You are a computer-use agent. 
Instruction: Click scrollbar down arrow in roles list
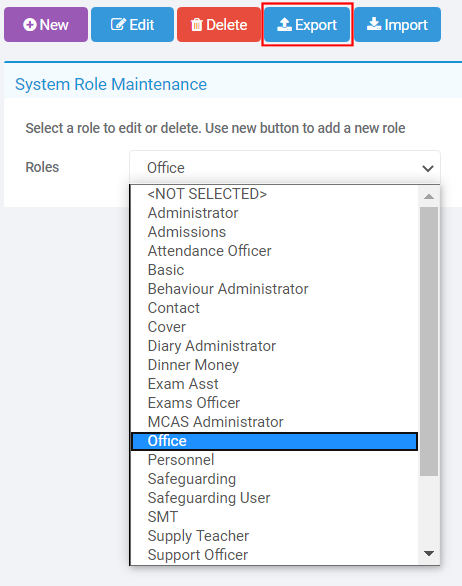[x=429, y=553]
